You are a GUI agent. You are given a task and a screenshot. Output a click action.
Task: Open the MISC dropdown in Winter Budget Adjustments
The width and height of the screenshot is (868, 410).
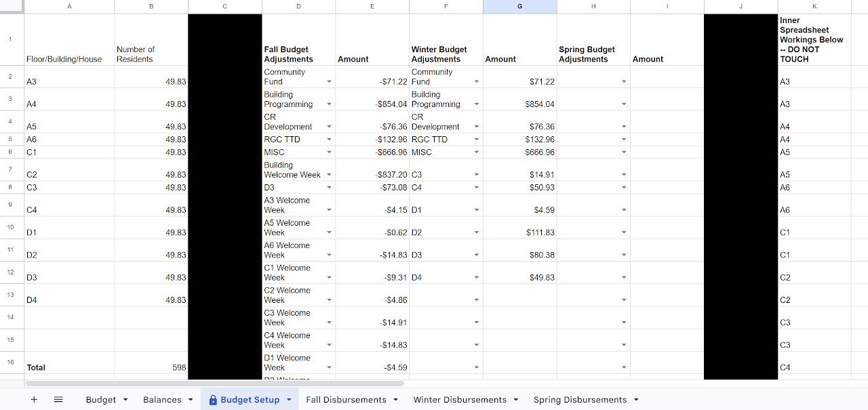[476, 152]
